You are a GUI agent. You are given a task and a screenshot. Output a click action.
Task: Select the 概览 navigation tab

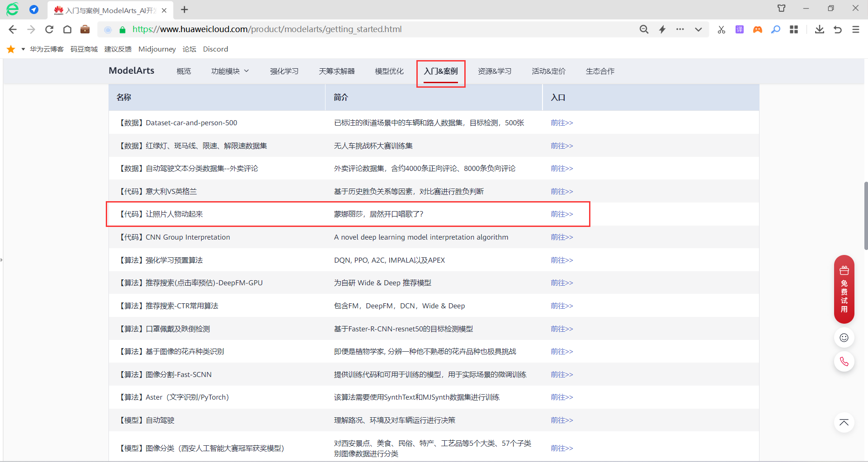click(x=184, y=71)
